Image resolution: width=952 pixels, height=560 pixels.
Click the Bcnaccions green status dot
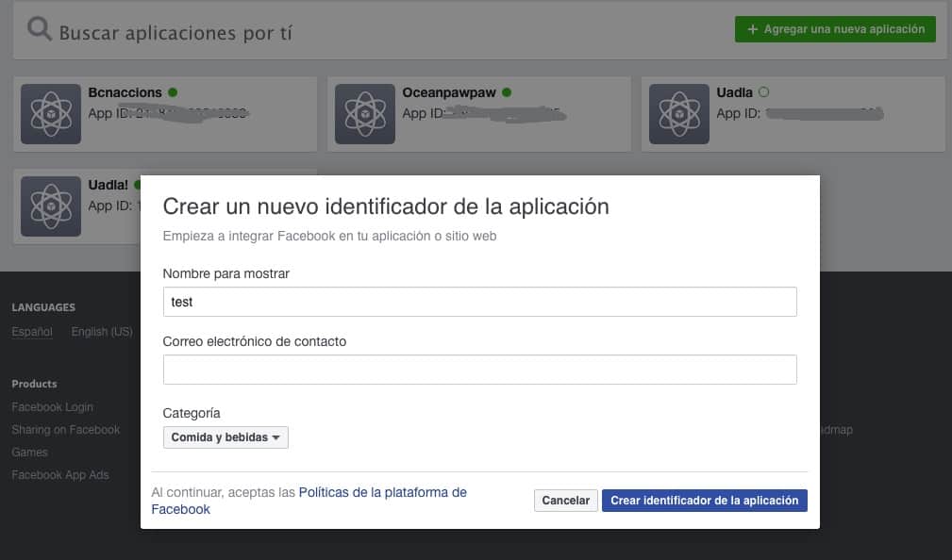click(173, 92)
